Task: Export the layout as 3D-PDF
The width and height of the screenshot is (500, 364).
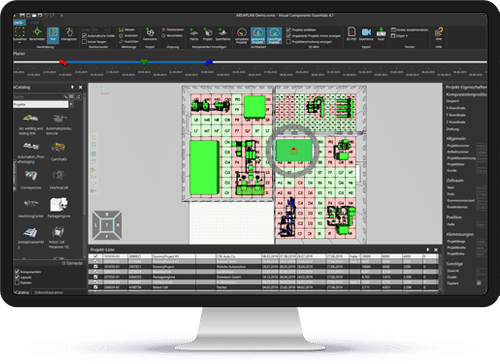Action: pyautogui.click(x=351, y=34)
